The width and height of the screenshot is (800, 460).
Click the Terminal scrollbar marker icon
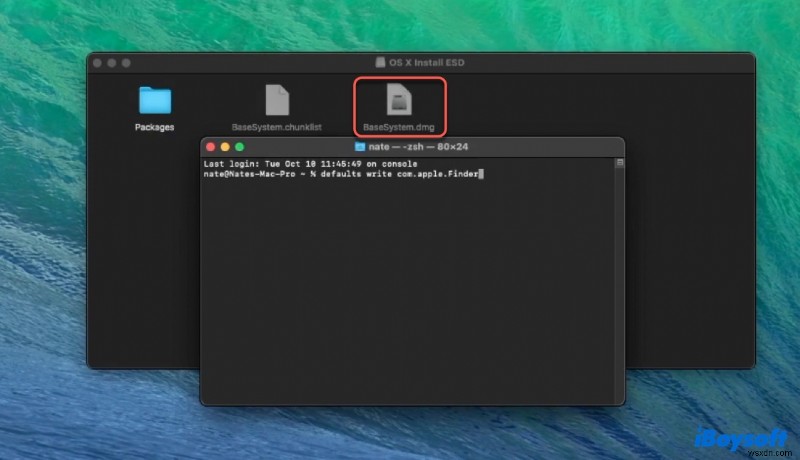[x=620, y=163]
